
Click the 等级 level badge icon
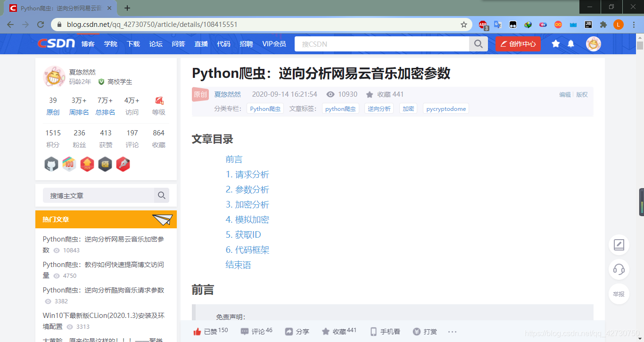click(x=159, y=100)
